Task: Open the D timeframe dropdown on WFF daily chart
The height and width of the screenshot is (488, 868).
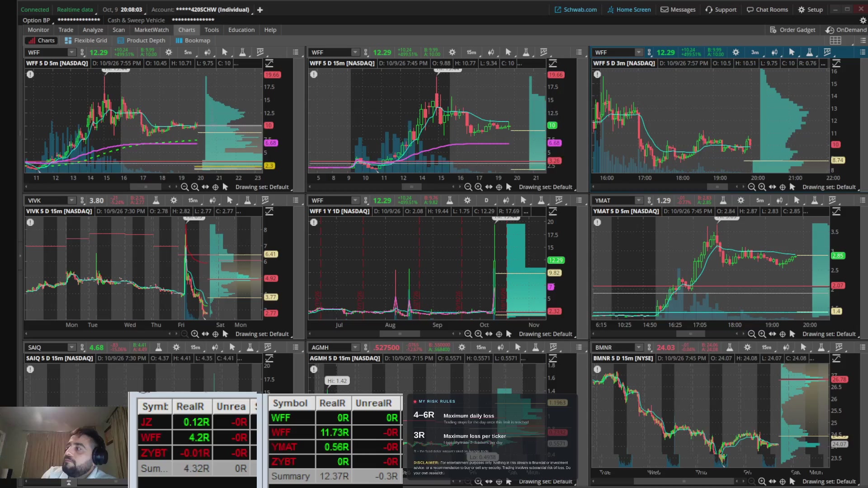Action: [486, 200]
